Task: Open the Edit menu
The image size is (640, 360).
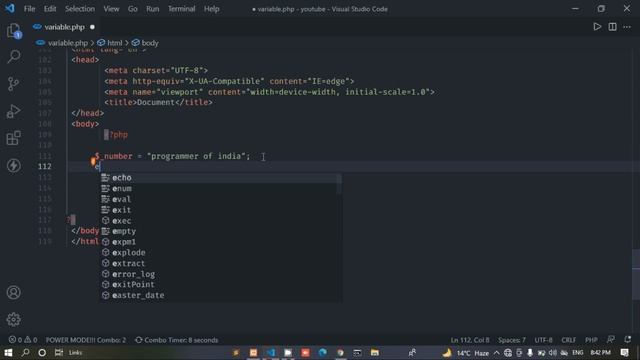Action: coord(50,9)
